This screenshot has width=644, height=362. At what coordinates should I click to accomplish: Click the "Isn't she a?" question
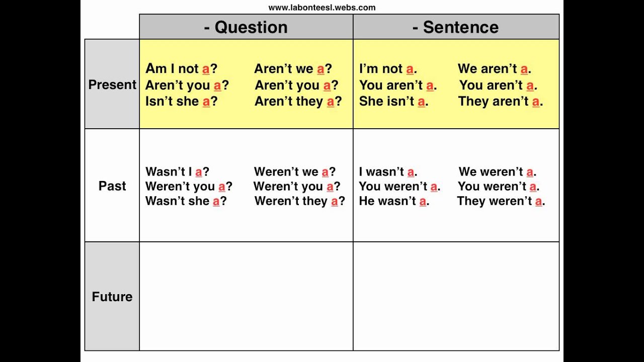click(x=181, y=101)
